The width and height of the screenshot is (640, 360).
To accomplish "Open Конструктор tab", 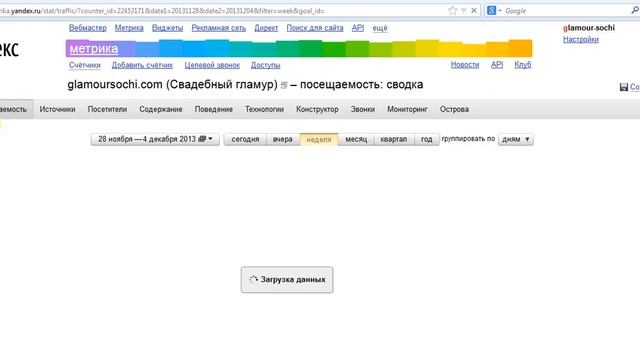I will (317, 109).
